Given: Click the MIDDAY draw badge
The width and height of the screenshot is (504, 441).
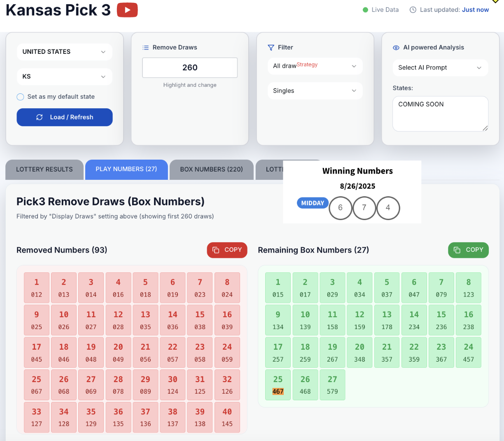Looking at the screenshot, I should (x=313, y=203).
